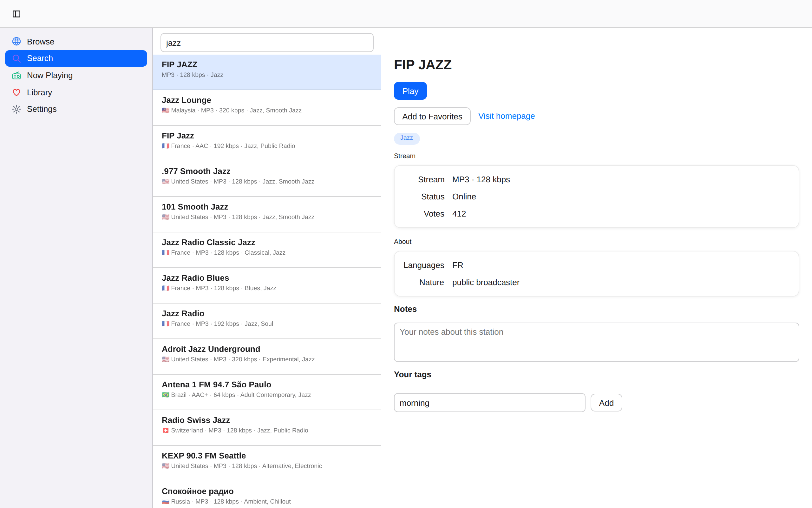Click the stream value MP3 · 128 kbps
The image size is (812, 508).
tap(481, 179)
